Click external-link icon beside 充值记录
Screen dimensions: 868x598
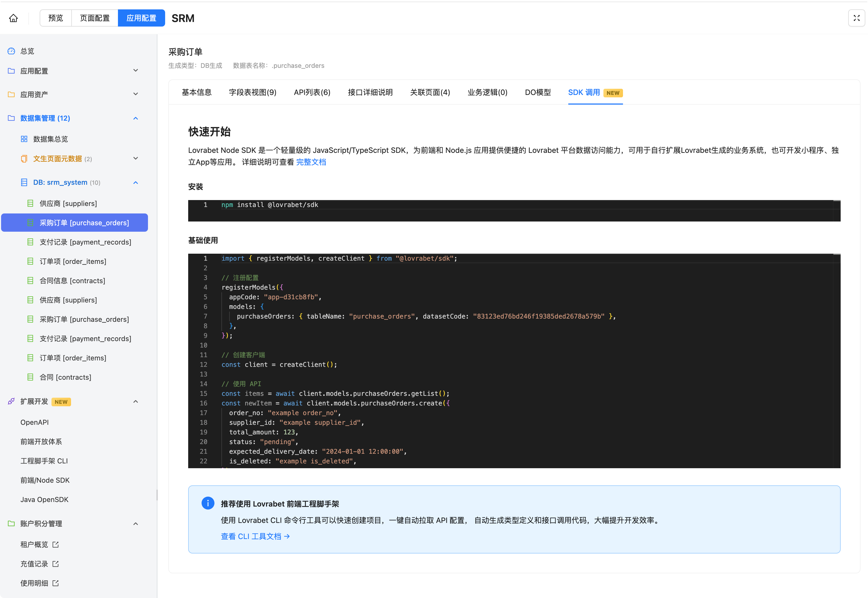(55, 564)
